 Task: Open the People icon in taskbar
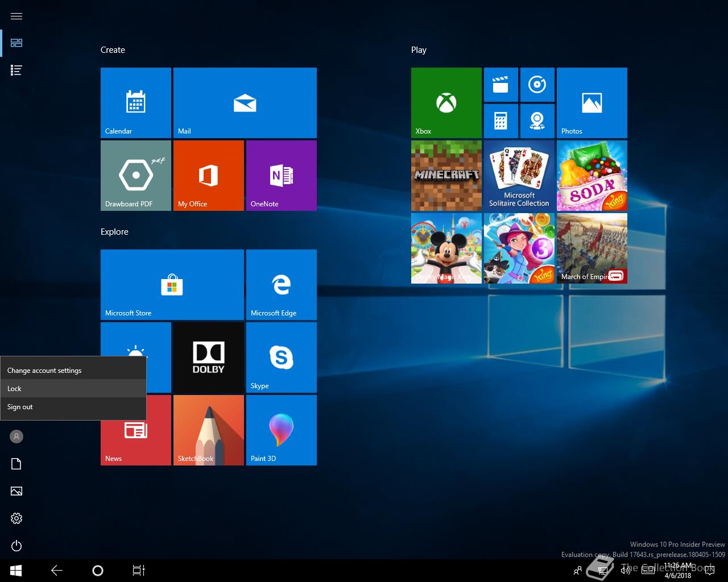(578, 571)
